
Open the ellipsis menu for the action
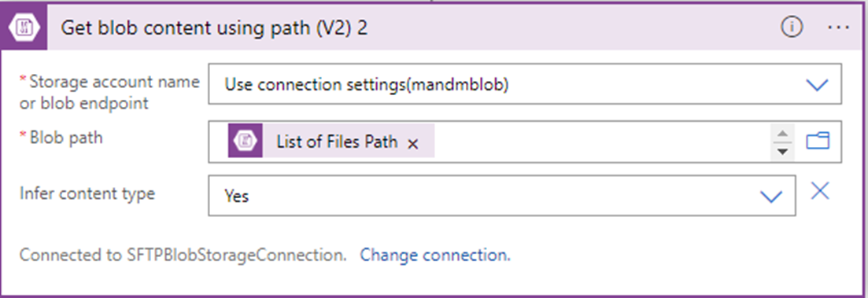(839, 28)
